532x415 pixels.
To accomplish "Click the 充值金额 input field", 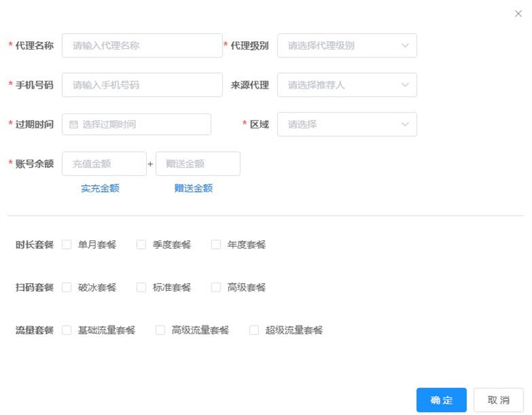I will tap(104, 164).
